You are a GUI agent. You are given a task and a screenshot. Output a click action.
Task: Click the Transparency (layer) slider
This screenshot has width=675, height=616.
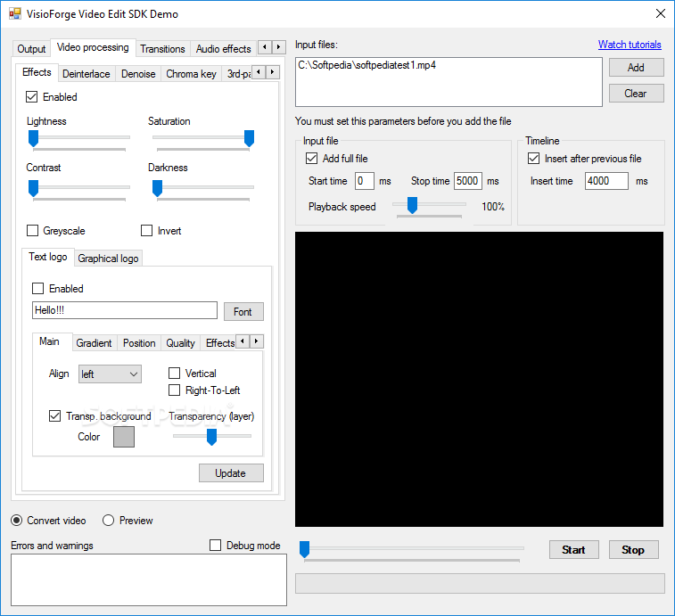pyautogui.click(x=211, y=437)
